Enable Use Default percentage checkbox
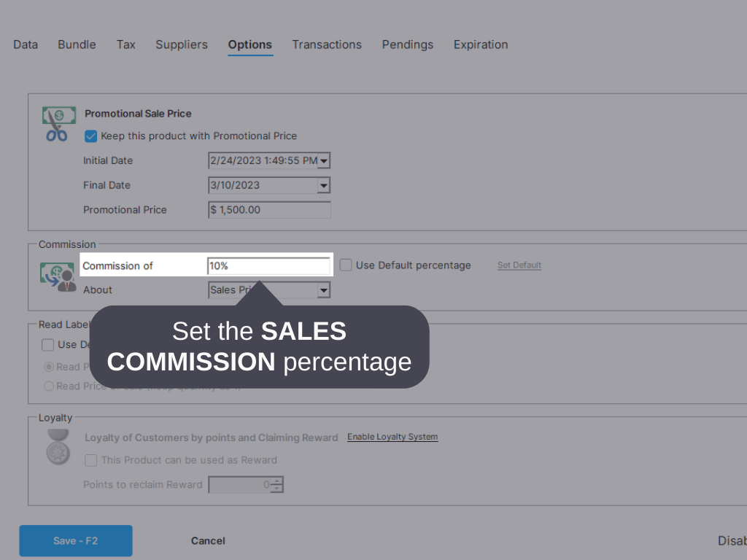The height and width of the screenshot is (560, 747). 346,265
